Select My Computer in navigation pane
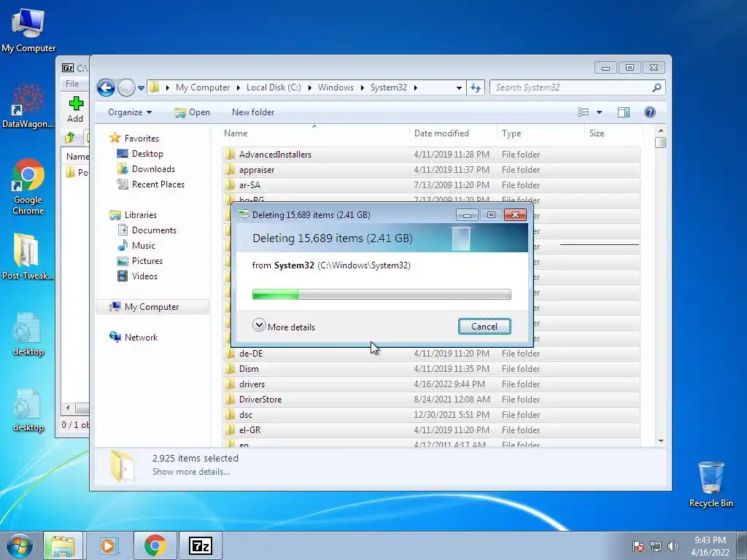The image size is (747, 560). coord(152,307)
